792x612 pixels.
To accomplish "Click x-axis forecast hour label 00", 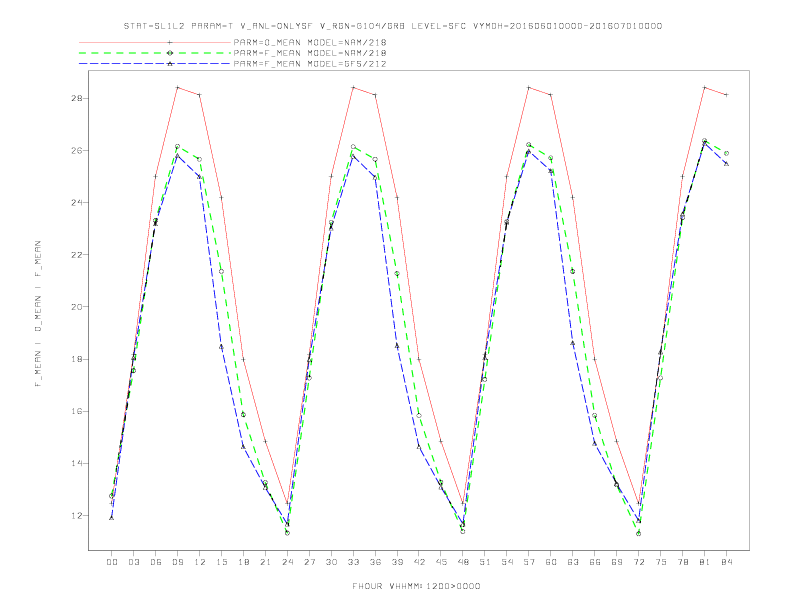I will pos(112,562).
